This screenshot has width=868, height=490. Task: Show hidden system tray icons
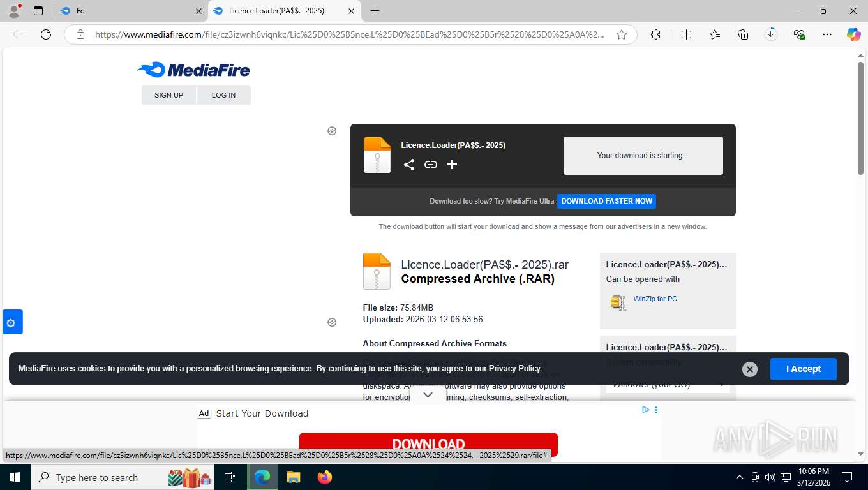pyautogui.click(x=740, y=477)
